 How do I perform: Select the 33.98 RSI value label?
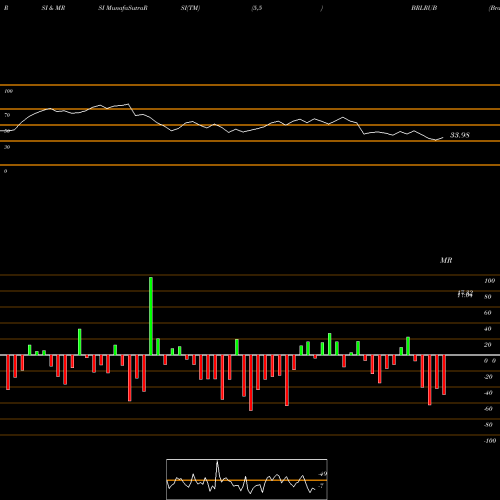(460, 135)
